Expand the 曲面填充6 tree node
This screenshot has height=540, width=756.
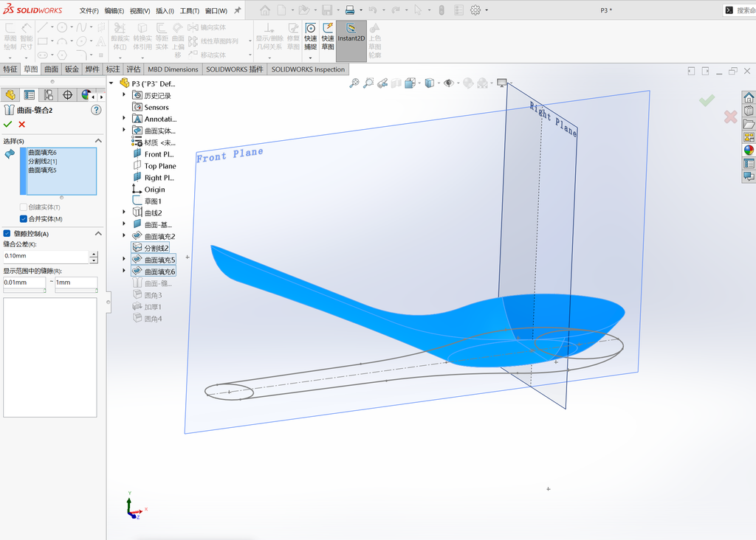[124, 271]
